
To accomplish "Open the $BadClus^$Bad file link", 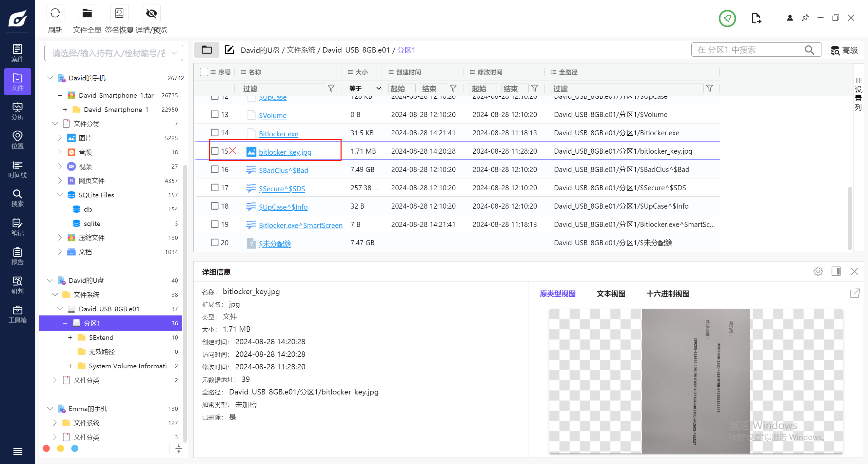I will click(283, 170).
